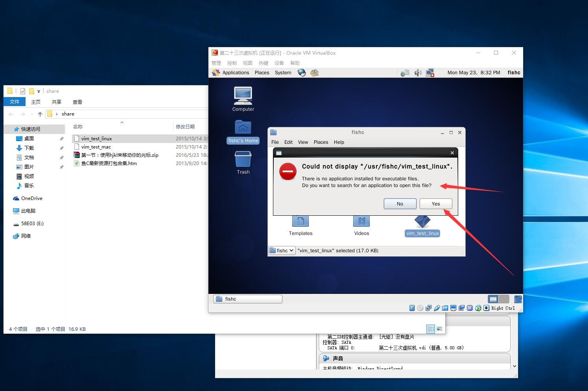This screenshot has width=588, height=391.
Task: Open the File menu in fishc window
Action: 275,142
